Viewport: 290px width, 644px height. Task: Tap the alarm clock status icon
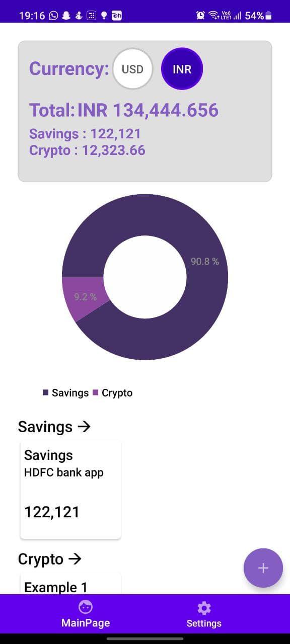(x=200, y=16)
